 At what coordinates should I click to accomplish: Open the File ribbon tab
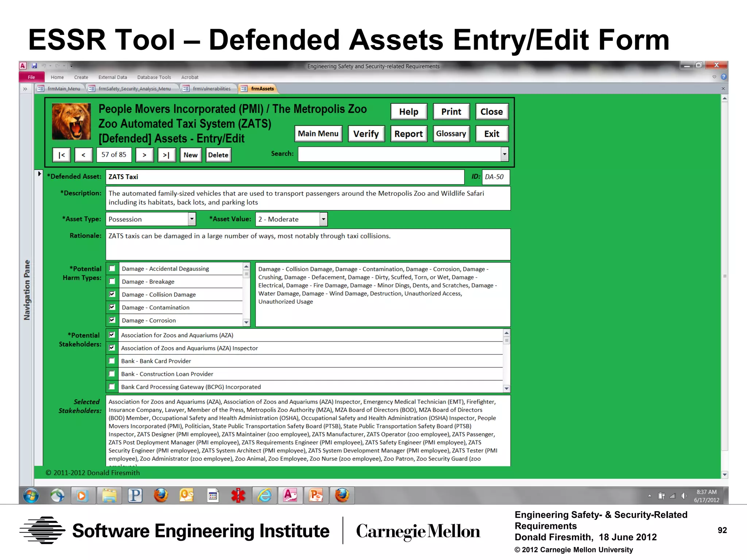click(x=32, y=77)
